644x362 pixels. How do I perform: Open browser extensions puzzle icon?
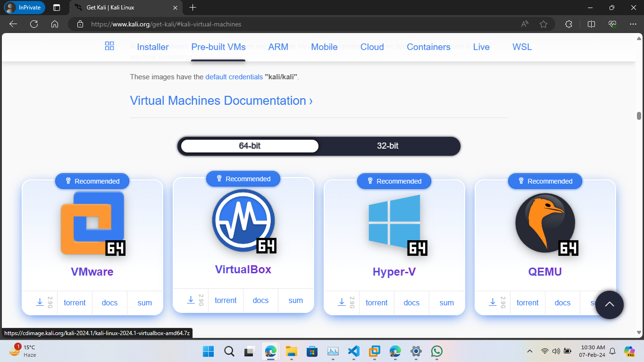click(x=569, y=24)
